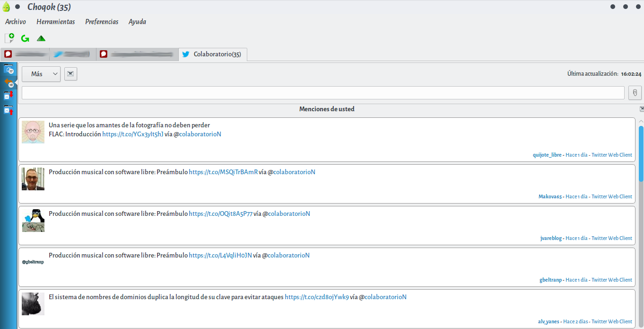This screenshot has width=644, height=329.
Task: Open the jvareblog username link
Action: (x=551, y=238)
